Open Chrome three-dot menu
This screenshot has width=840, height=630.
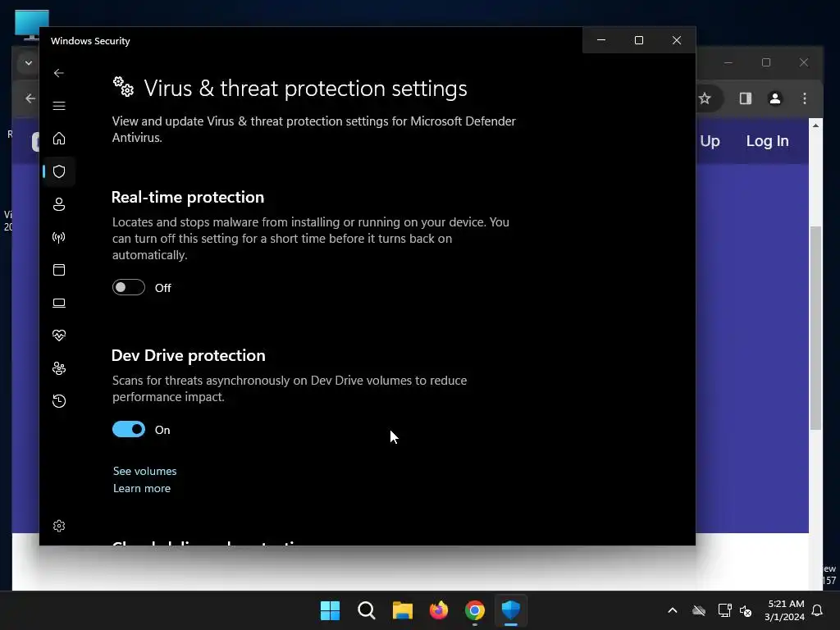click(x=804, y=98)
